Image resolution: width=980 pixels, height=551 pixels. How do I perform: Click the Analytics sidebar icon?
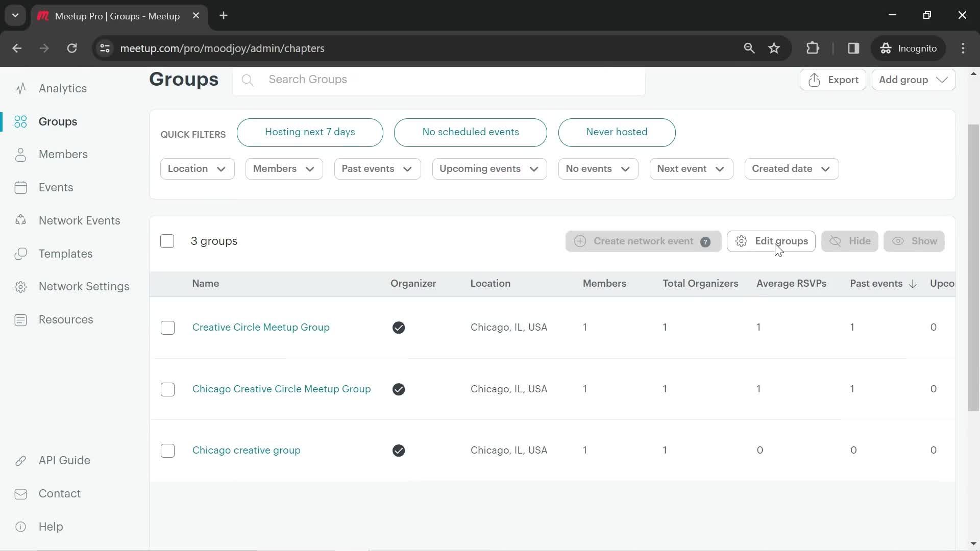20,88
